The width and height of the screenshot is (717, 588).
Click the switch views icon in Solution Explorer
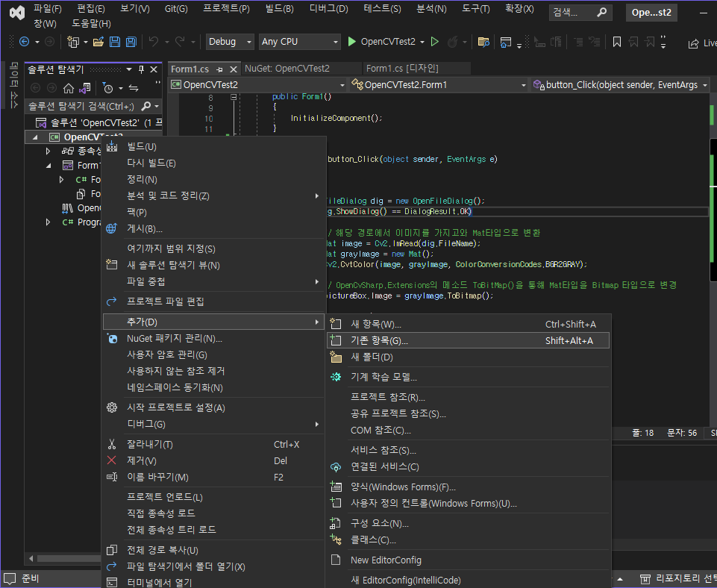tap(85, 88)
